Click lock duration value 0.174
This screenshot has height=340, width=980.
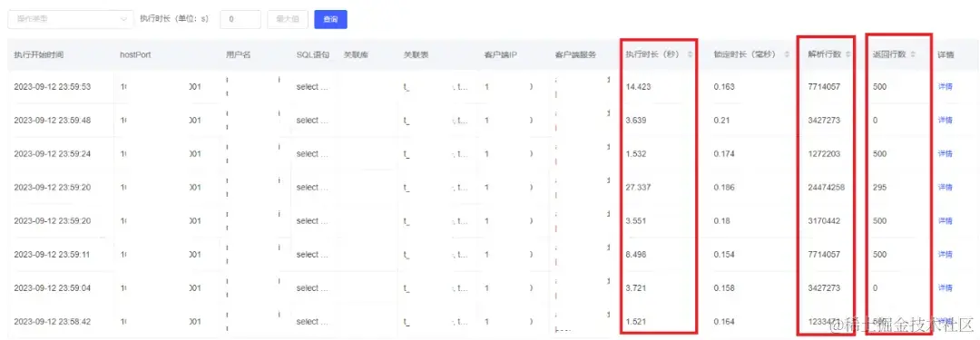[x=724, y=154]
